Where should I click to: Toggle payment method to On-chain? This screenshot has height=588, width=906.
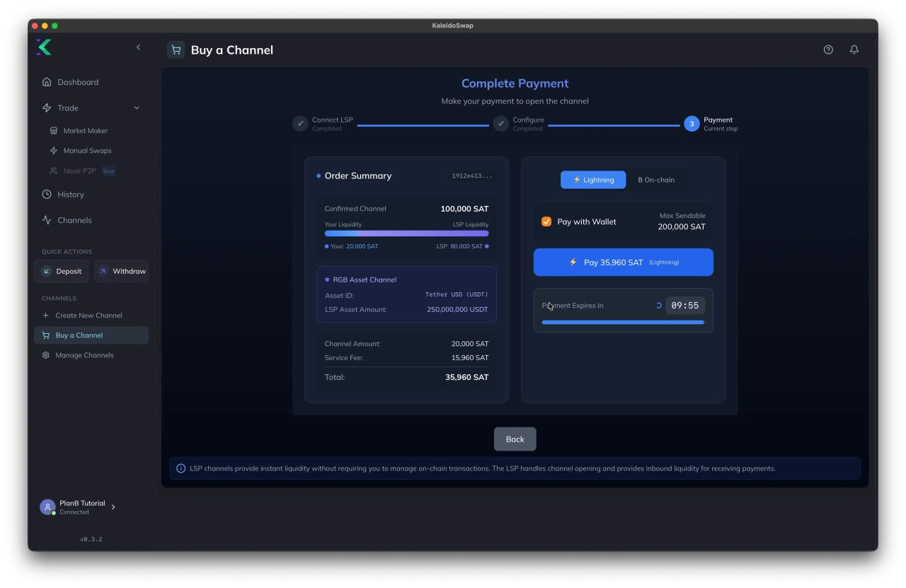pyautogui.click(x=656, y=180)
